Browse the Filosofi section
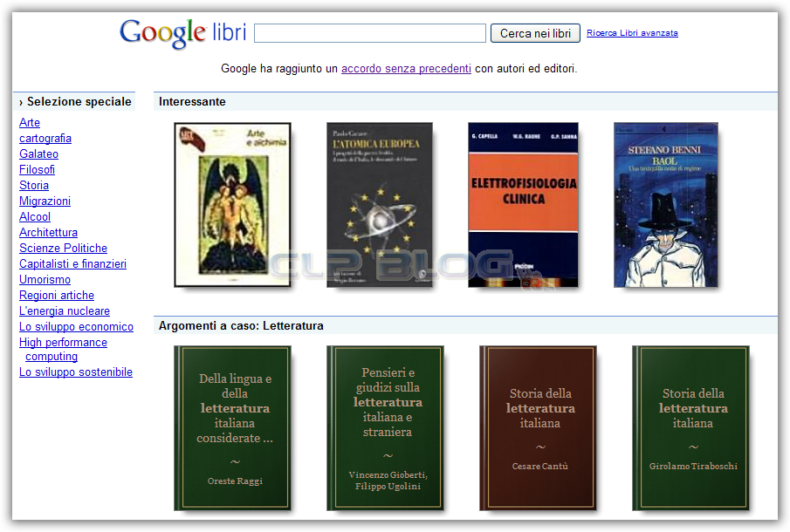This screenshot has height=532, width=790. (36, 169)
